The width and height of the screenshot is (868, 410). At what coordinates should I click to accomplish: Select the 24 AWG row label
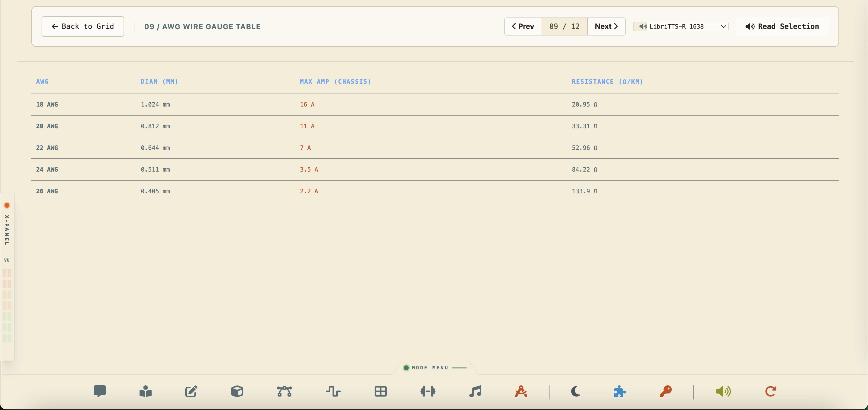[x=47, y=169]
